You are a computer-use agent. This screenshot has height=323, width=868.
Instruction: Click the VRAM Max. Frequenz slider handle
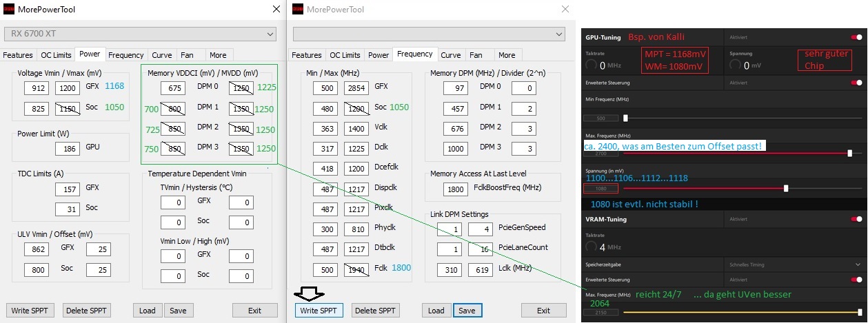[x=860, y=312]
